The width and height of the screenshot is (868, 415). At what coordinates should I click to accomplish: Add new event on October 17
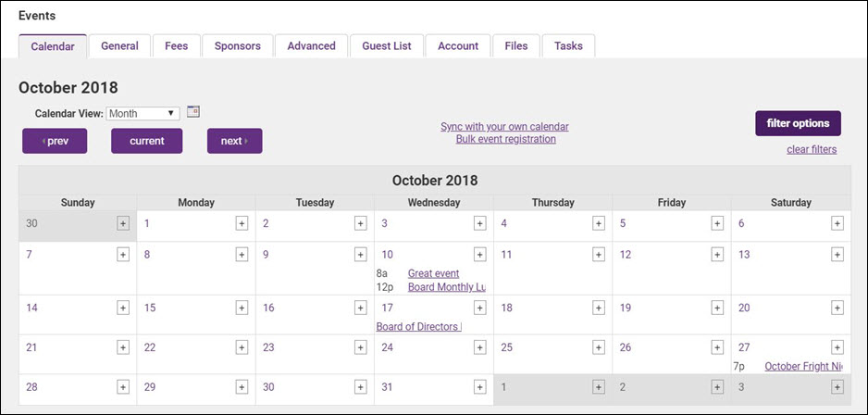point(479,308)
